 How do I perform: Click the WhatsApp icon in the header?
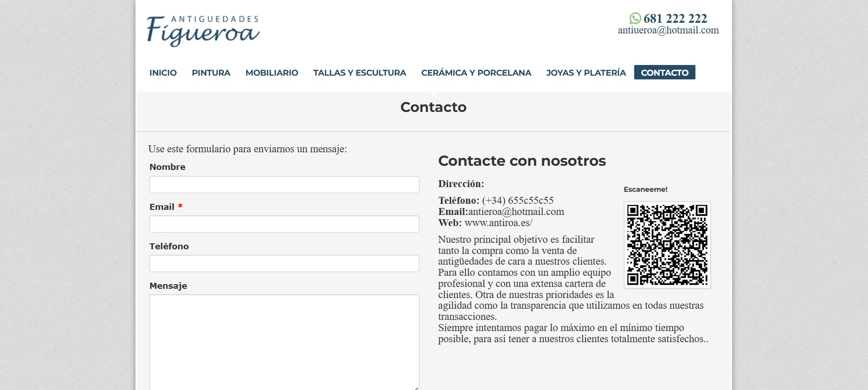[635, 19]
